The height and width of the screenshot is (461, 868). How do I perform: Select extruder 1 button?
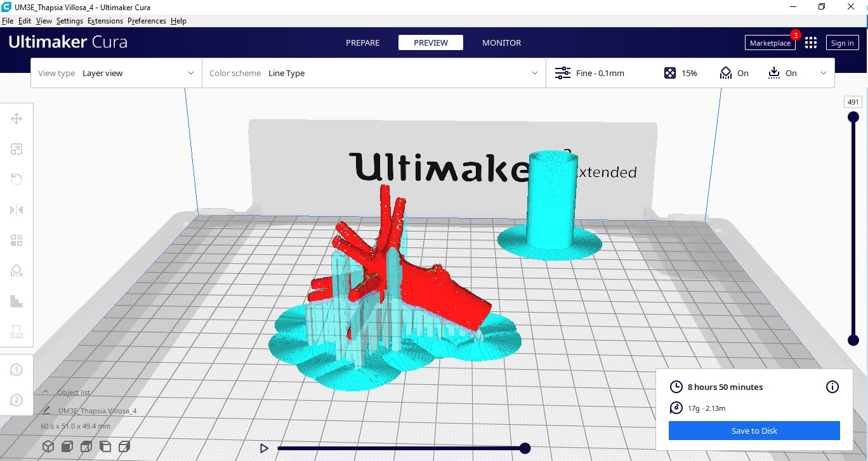16,370
